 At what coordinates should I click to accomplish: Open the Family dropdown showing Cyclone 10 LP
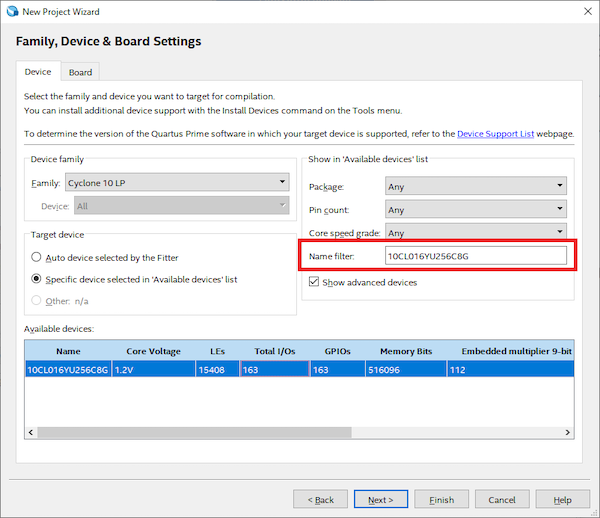[x=176, y=182]
